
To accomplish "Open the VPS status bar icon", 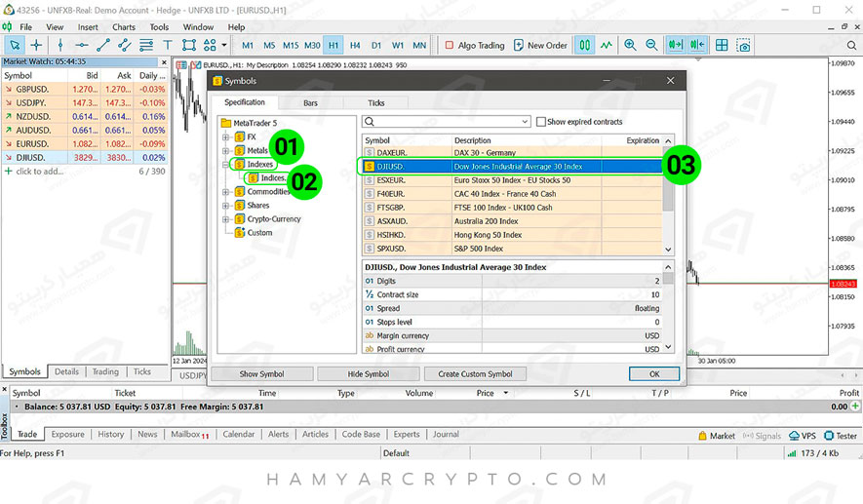I will click(x=802, y=436).
